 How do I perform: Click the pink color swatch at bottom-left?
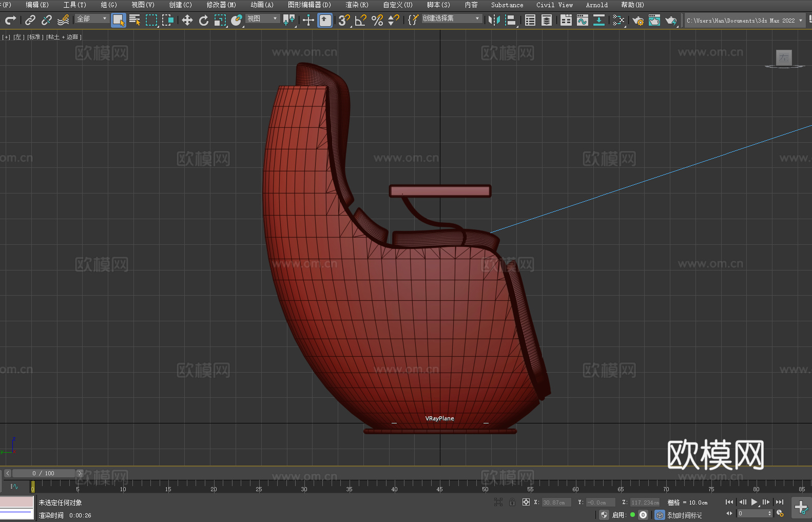tap(17, 501)
